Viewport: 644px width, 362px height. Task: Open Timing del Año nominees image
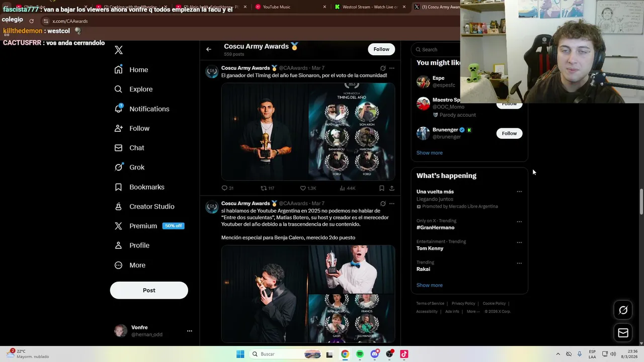[x=352, y=131]
